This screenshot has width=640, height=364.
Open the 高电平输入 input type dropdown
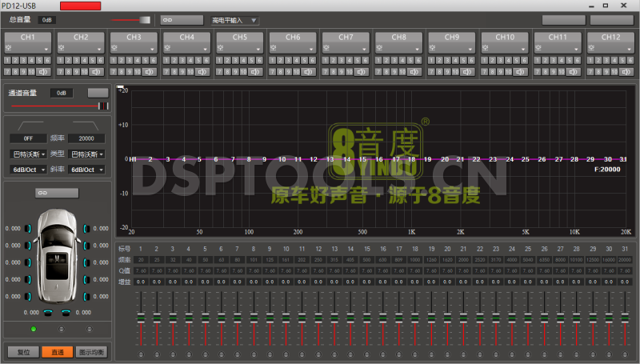[234, 19]
